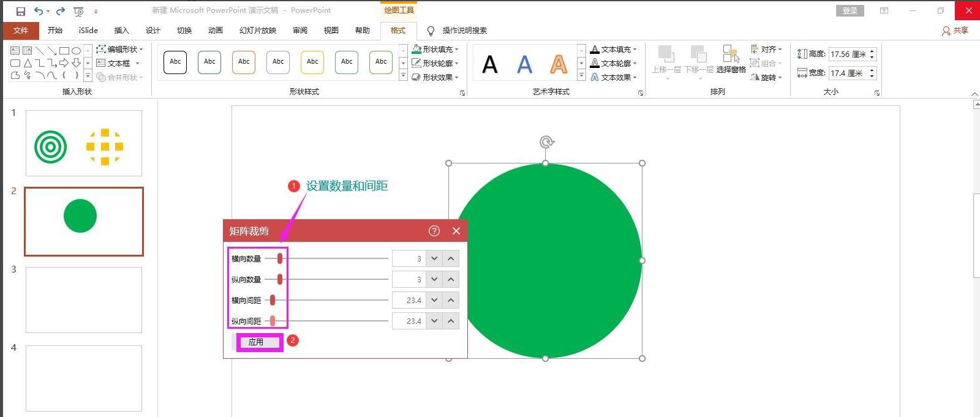Viewport: 980px width, 417px height.
Task: Click the 横向间距 value field
Action: (x=409, y=300)
